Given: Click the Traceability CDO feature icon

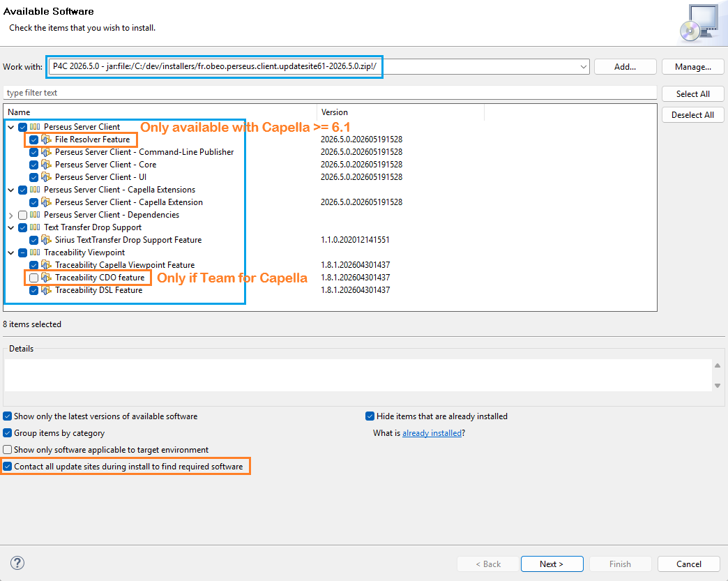Looking at the screenshot, I should tap(46, 278).
